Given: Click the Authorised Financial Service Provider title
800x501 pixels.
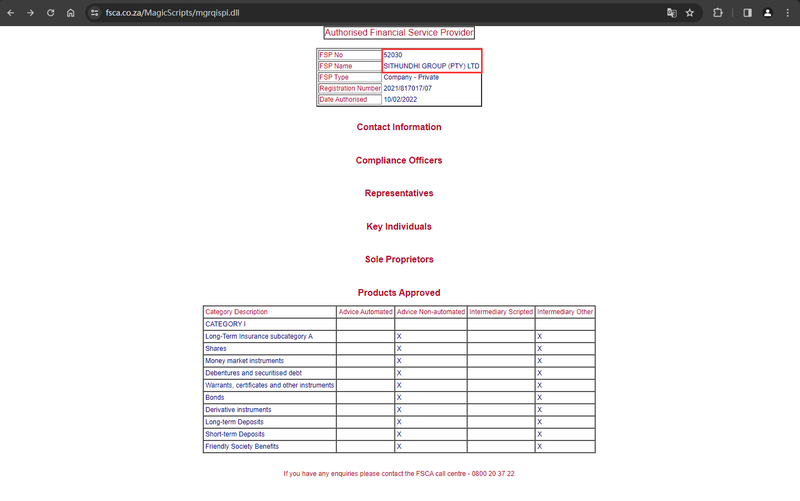Looking at the screenshot, I should (399, 33).
